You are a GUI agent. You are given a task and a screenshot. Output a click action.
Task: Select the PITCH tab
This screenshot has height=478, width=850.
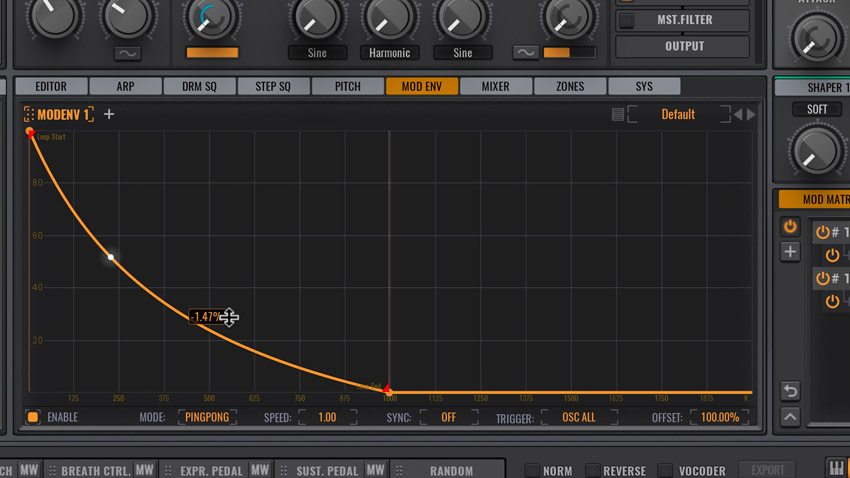pyautogui.click(x=347, y=86)
